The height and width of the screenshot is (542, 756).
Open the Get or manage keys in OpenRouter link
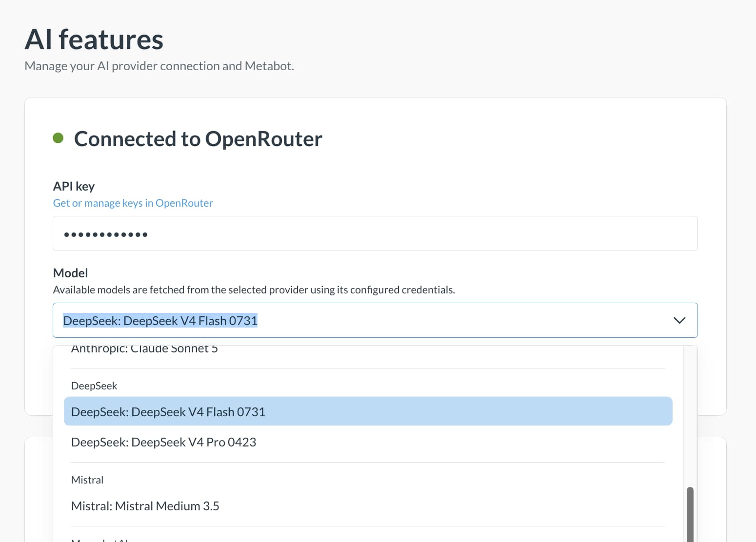coord(133,203)
